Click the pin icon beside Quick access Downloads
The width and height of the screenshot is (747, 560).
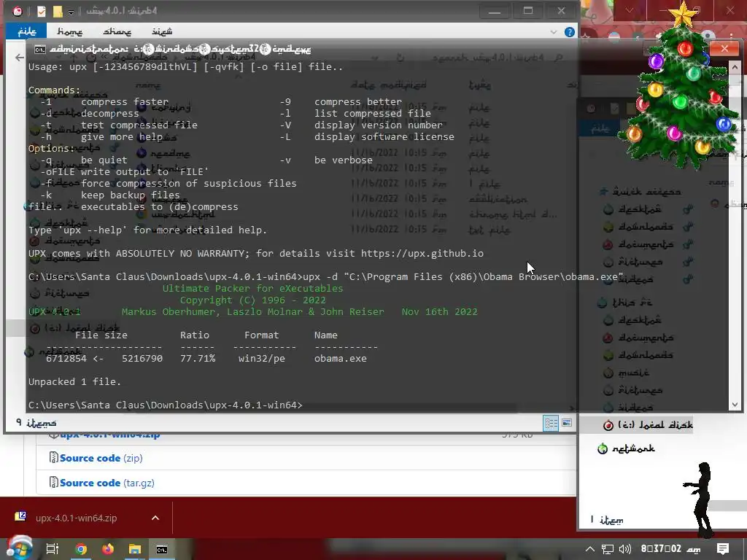687,227
